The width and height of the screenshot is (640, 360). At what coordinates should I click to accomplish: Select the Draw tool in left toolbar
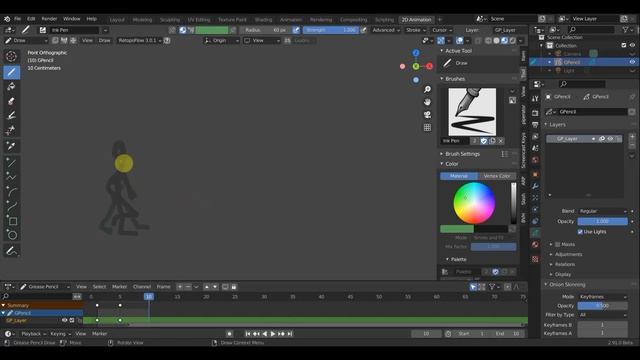tap(11, 72)
